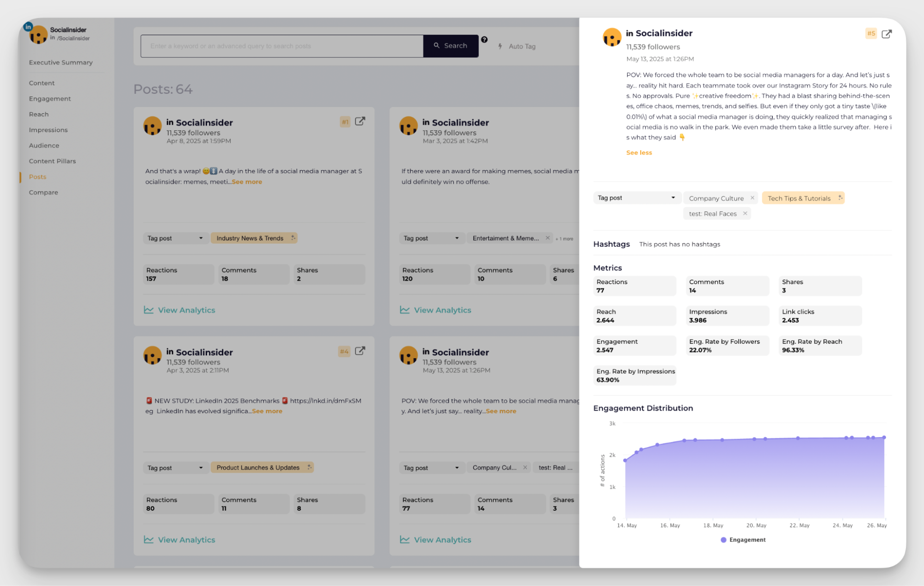Click Socialinsider profile avatar in sidebar

[x=38, y=35]
